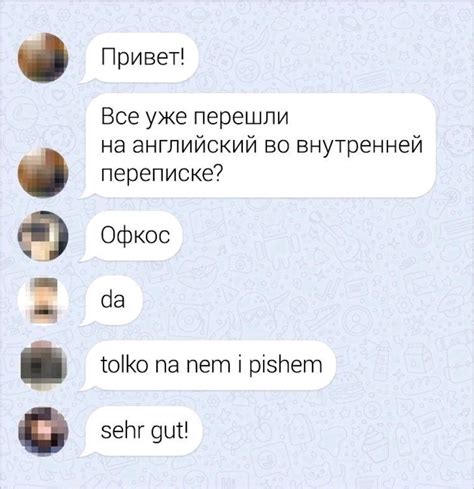
Task: Open the avatar beside the "Привет!" message
Action: (43, 57)
